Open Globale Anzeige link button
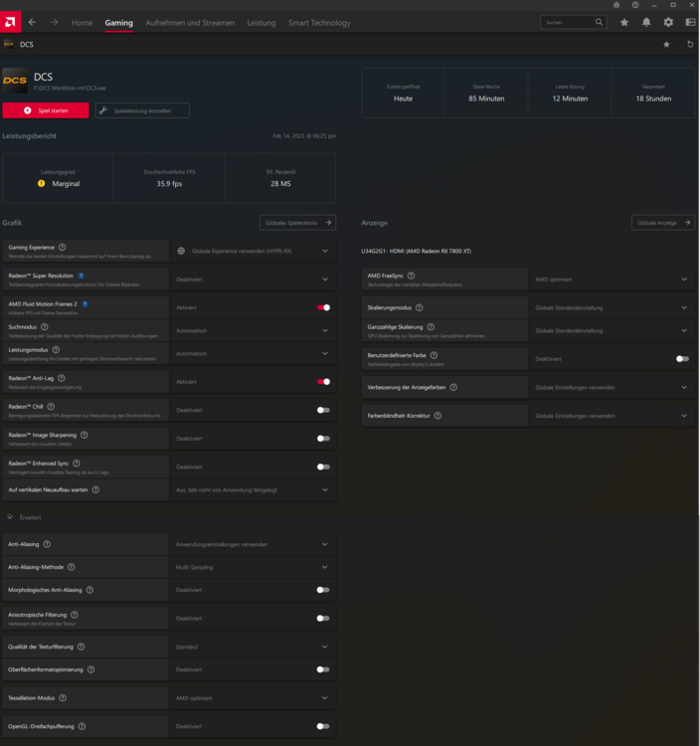This screenshot has height=746, width=700. (x=663, y=223)
